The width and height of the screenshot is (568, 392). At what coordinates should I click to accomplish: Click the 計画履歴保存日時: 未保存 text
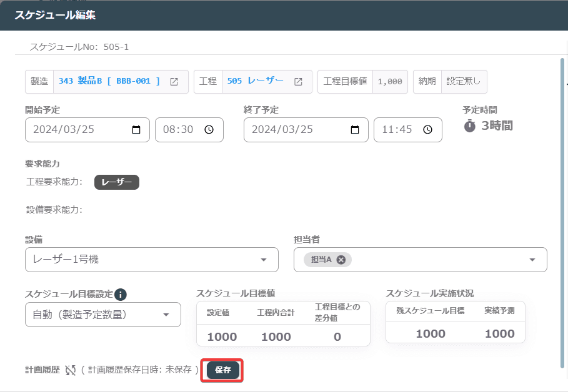(x=140, y=370)
